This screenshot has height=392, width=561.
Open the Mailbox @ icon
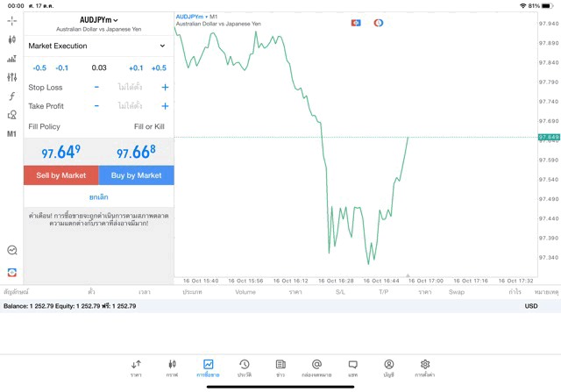point(316,367)
